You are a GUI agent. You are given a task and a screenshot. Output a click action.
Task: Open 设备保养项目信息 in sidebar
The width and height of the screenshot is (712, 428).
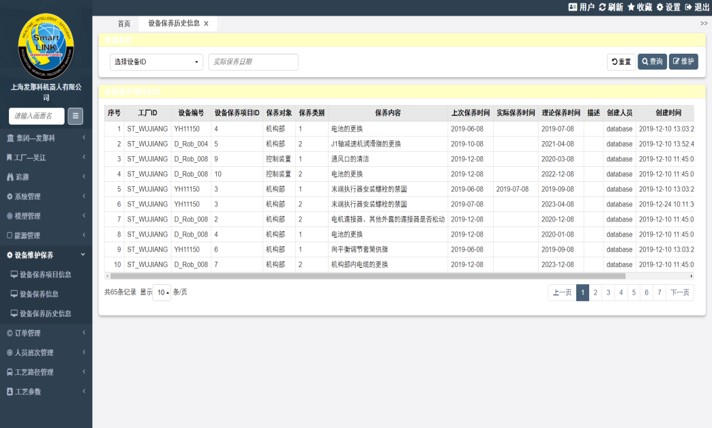46,274
